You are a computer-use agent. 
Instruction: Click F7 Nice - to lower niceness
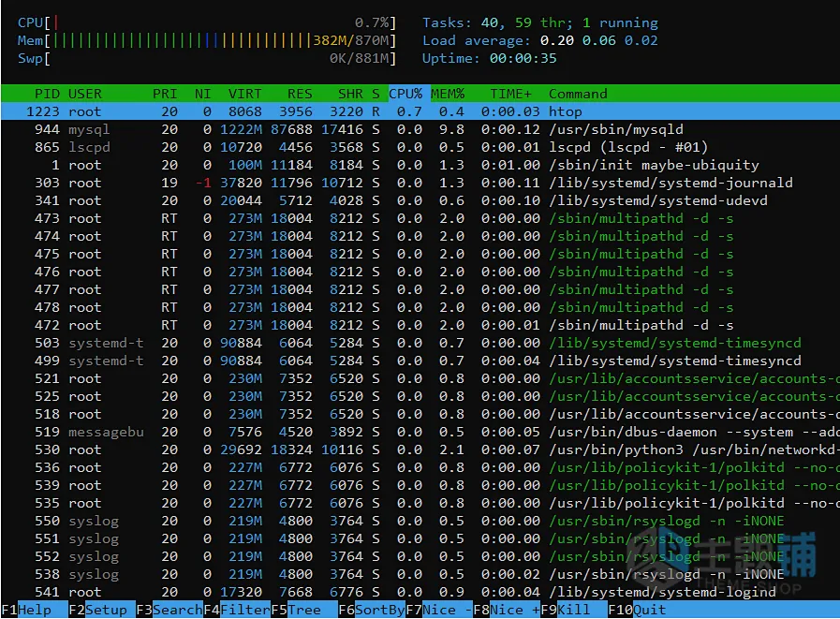(439, 610)
